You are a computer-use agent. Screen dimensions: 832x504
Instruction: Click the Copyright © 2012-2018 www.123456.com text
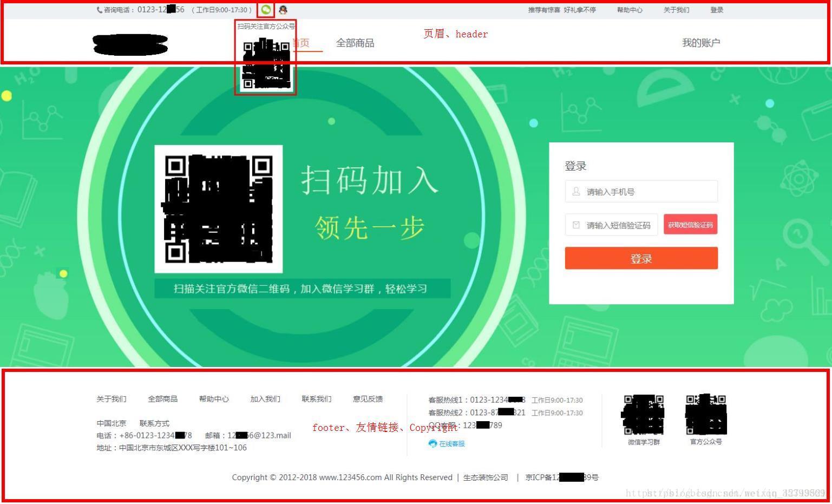coord(342,477)
